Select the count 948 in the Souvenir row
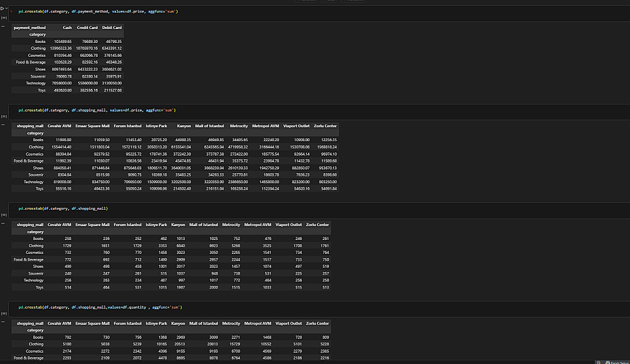This screenshot has height=364, width=630. [215, 273]
